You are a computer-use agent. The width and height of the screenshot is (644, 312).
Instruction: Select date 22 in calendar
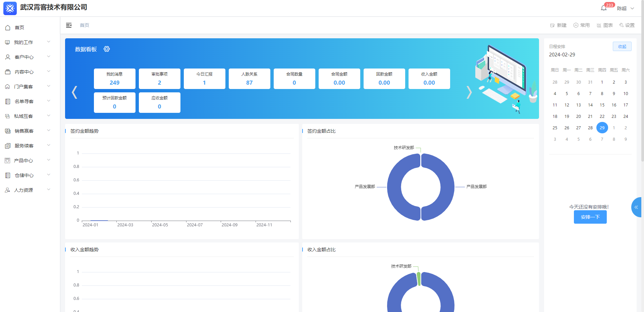(x=602, y=117)
